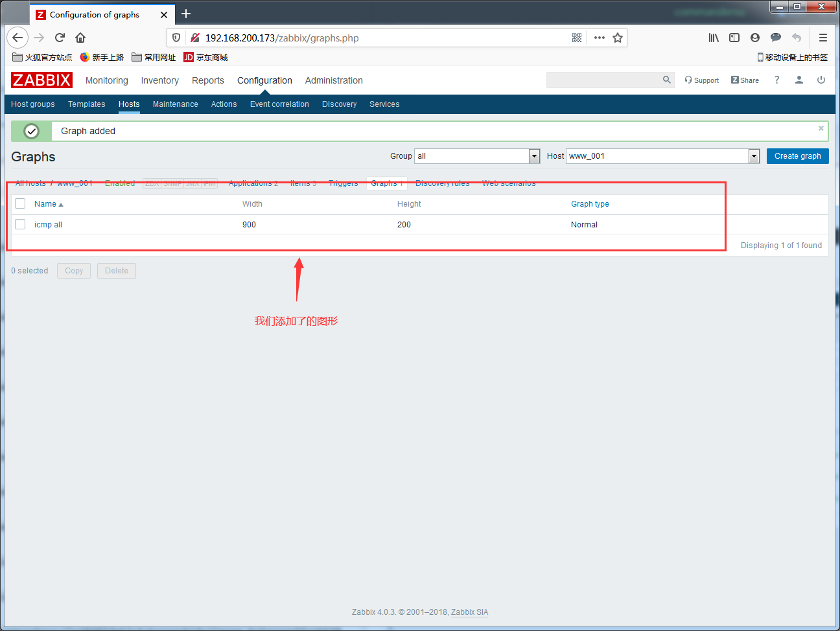Sort the table by Name column
This screenshot has height=631, width=840.
(49, 204)
